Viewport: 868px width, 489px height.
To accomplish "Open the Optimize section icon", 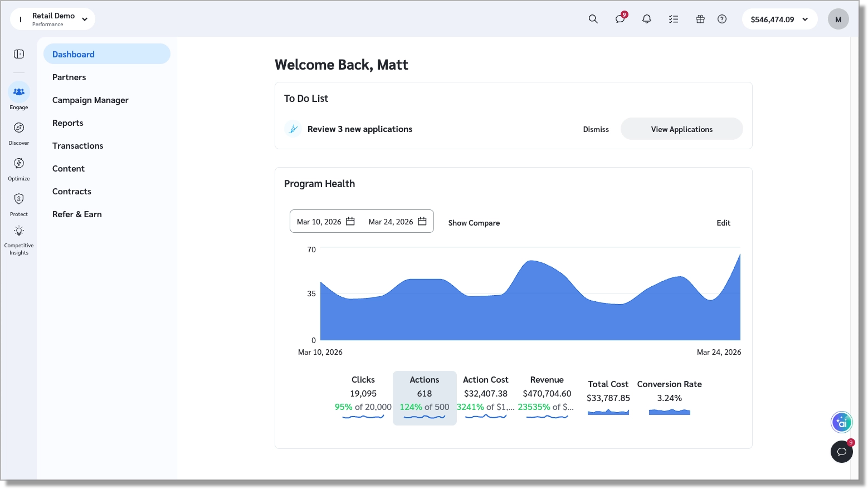I will click(19, 164).
